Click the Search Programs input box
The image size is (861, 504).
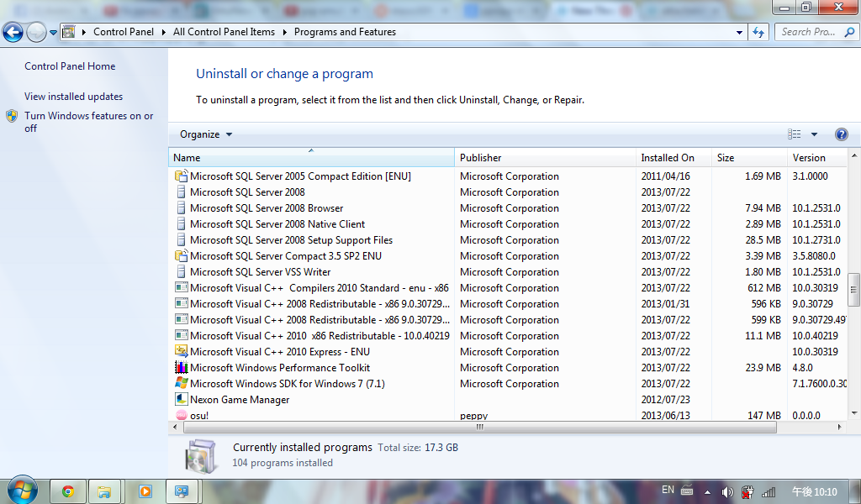(x=807, y=32)
